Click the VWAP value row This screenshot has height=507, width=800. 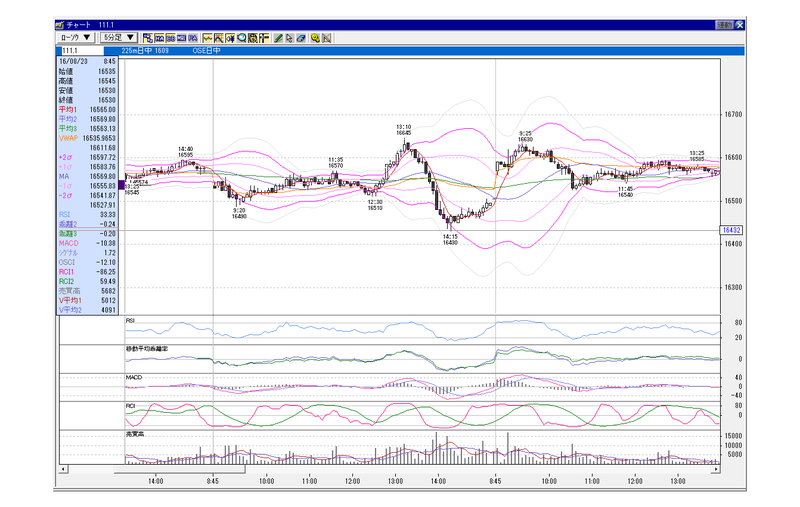pos(87,138)
